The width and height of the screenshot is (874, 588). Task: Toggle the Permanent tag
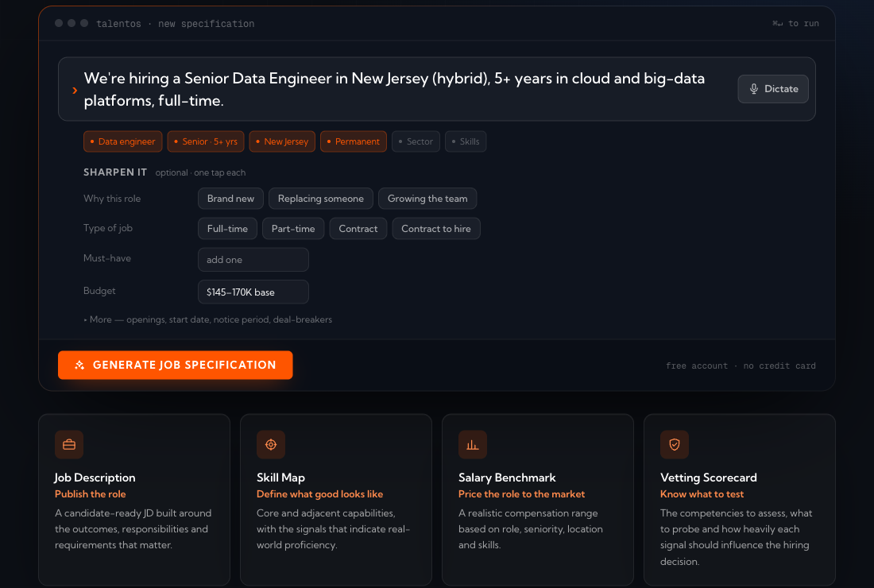[354, 141]
